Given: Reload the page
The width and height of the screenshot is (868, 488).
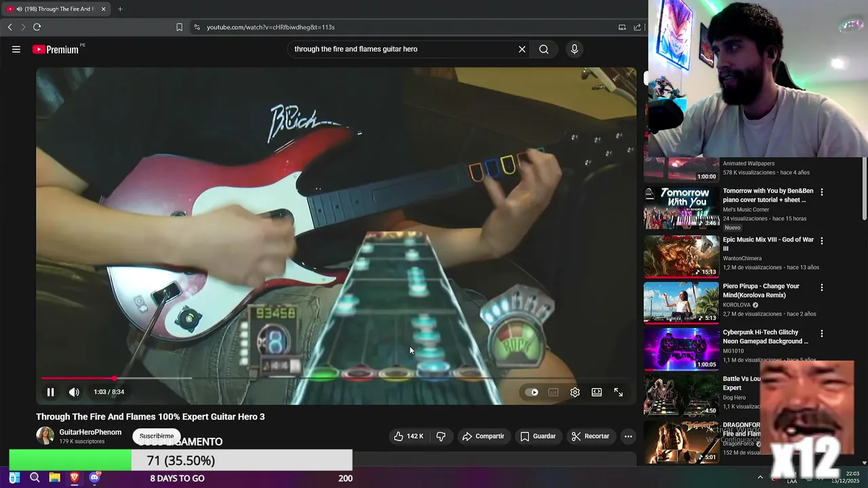Looking at the screenshot, I should pos(37,27).
